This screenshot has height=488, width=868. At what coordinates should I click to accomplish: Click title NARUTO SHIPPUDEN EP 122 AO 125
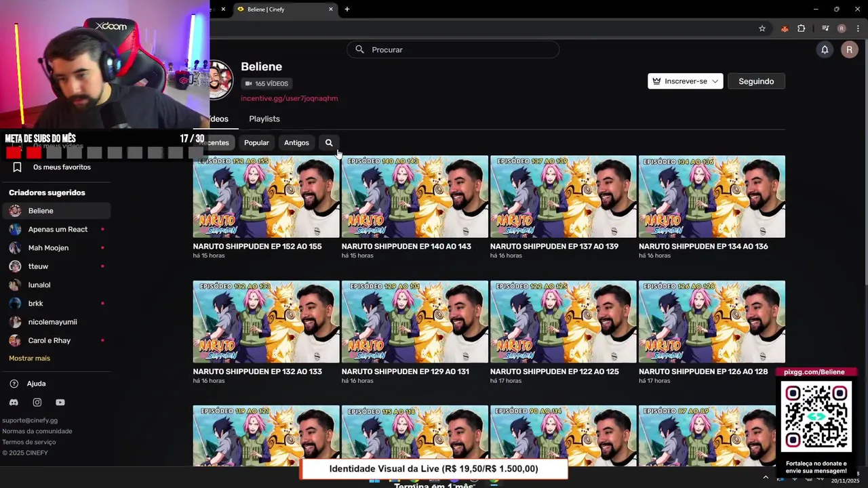point(554,371)
